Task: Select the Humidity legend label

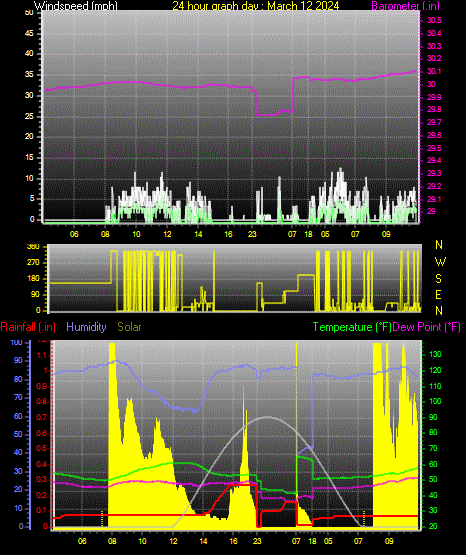Action: [86, 327]
